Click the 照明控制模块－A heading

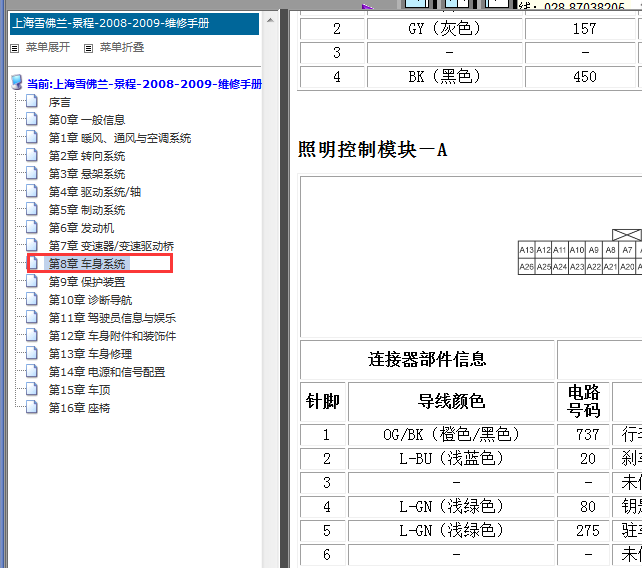373,149
